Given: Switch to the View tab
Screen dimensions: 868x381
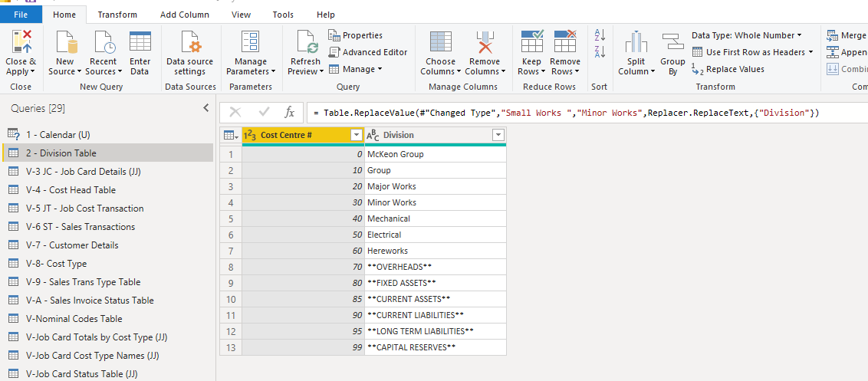Looking at the screenshot, I should [241, 15].
